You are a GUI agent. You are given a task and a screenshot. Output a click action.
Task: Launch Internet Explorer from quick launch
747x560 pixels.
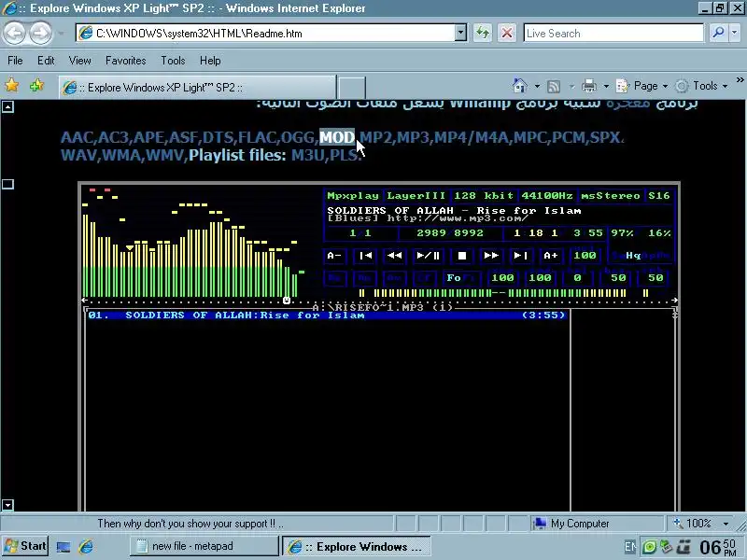86,547
